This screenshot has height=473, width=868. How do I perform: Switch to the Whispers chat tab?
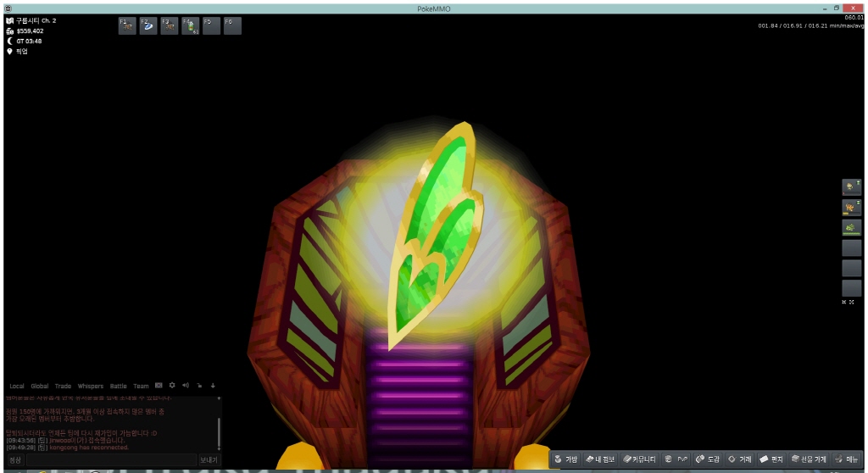click(90, 386)
